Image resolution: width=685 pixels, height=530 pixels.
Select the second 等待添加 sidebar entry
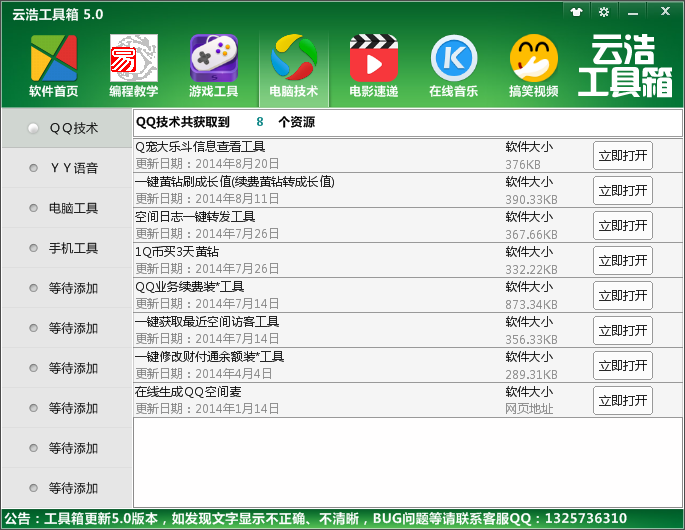pyautogui.click(x=67, y=328)
